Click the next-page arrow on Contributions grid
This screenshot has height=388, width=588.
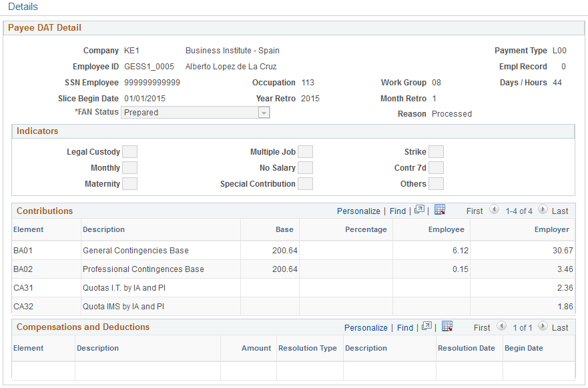tap(543, 210)
